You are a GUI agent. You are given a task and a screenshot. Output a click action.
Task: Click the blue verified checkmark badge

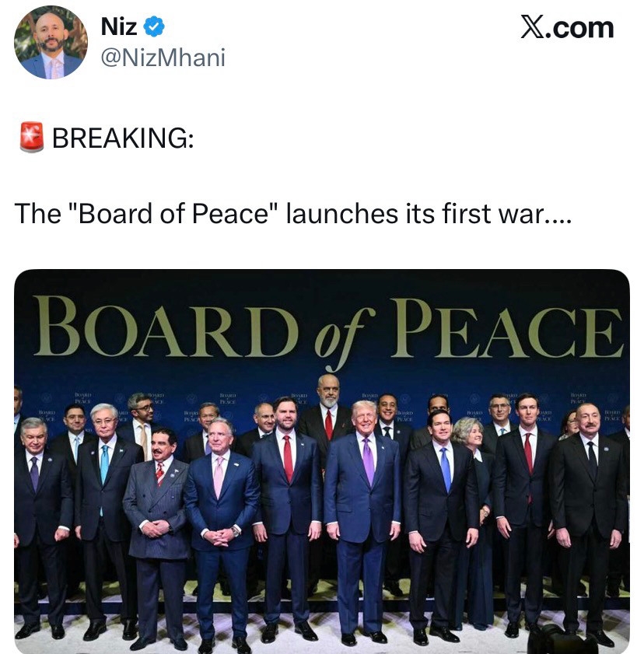(x=155, y=27)
